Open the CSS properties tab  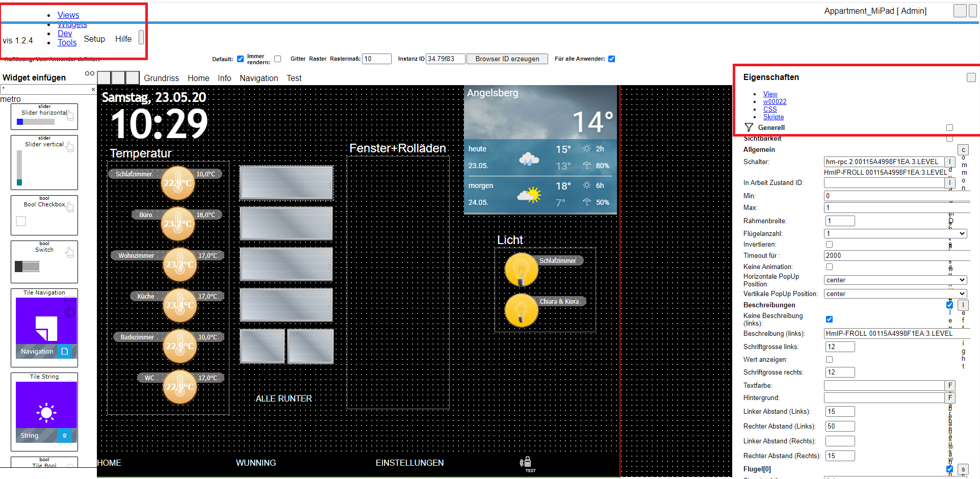770,110
